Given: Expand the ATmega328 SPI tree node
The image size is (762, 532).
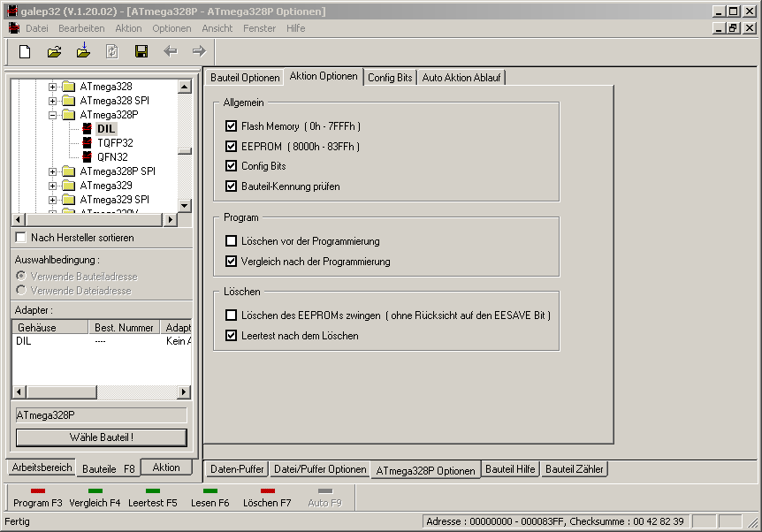Looking at the screenshot, I should [52, 101].
